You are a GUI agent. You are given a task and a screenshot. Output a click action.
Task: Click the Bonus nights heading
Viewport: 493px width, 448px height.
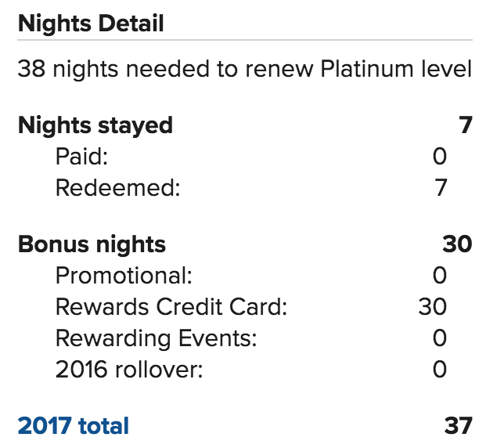click(92, 245)
